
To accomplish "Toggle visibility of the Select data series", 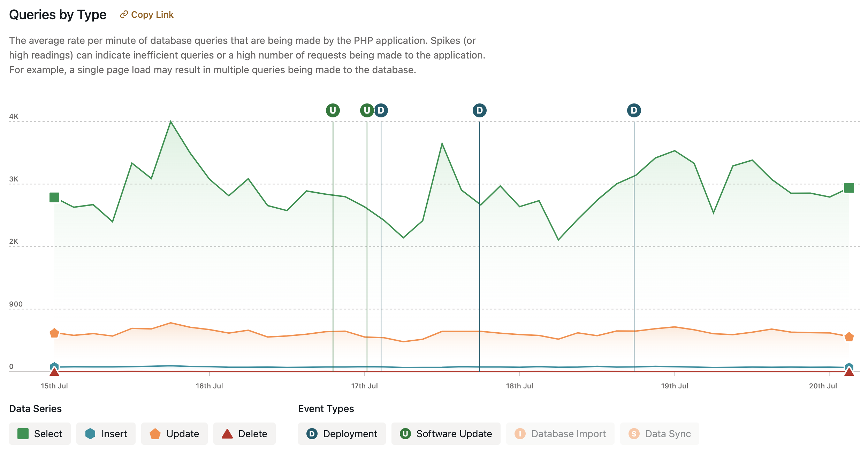I will (39, 434).
